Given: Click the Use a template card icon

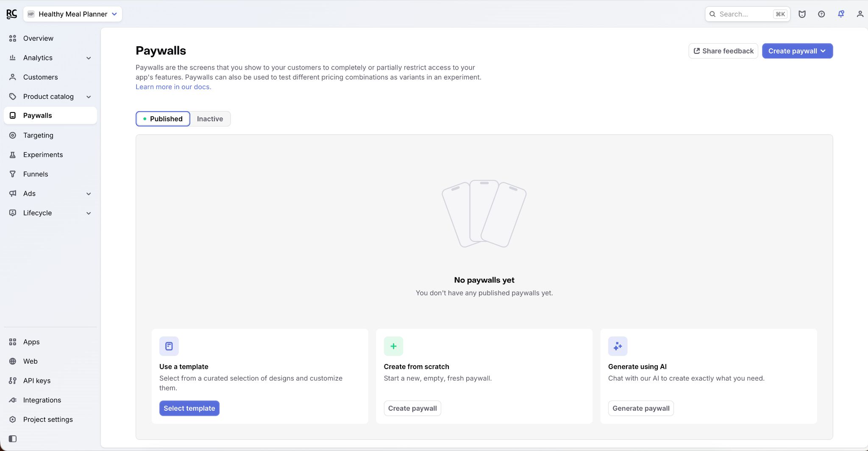Looking at the screenshot, I should click(169, 346).
